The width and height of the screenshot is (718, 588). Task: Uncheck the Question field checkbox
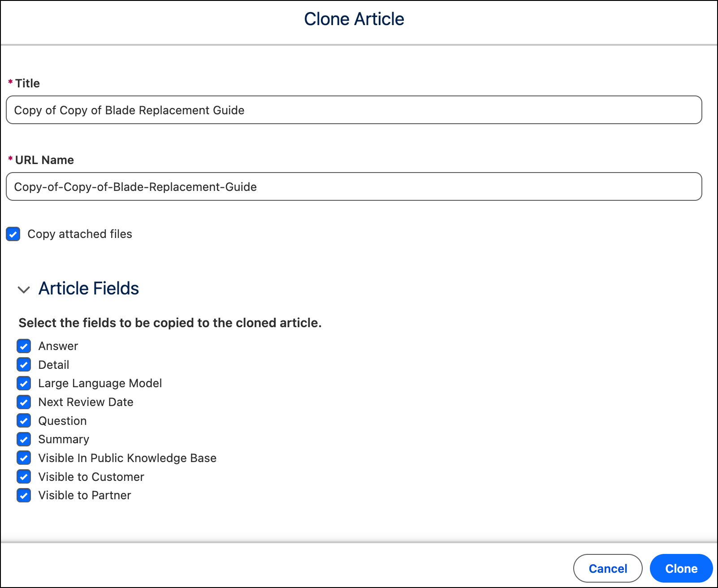[x=24, y=421]
